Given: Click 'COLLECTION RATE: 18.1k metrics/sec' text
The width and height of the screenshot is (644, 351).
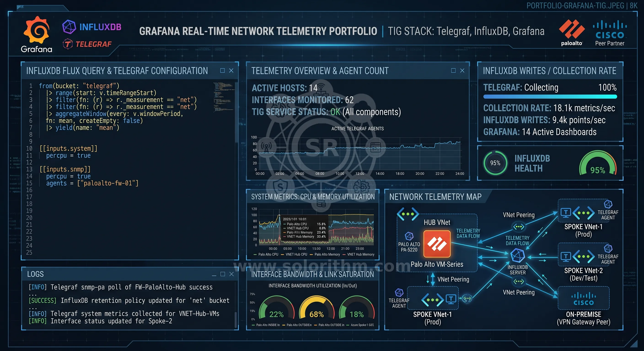Looking at the screenshot, I should (x=549, y=108).
